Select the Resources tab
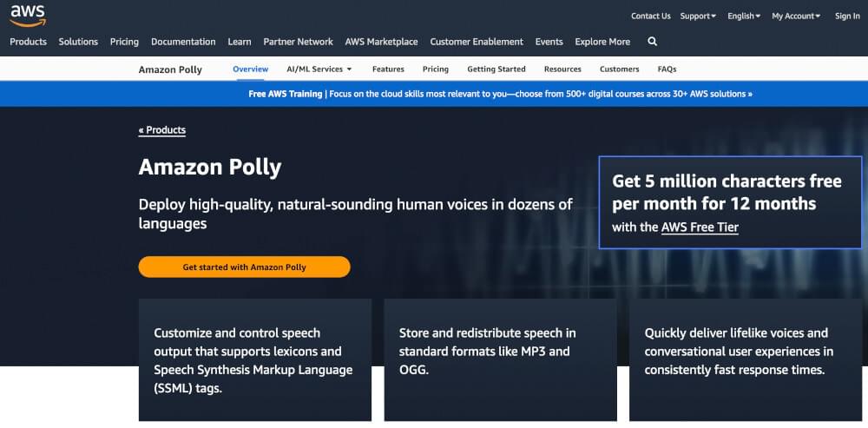Screen dimensions: 868x428 (x=562, y=69)
